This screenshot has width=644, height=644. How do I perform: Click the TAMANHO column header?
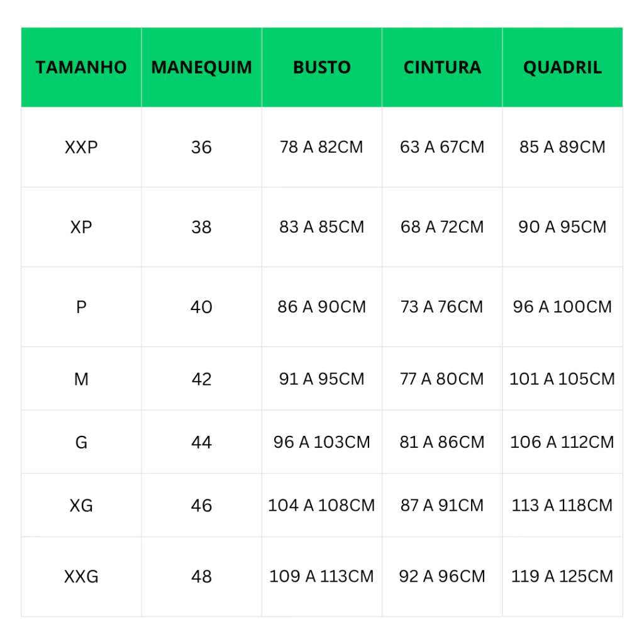pos(81,67)
